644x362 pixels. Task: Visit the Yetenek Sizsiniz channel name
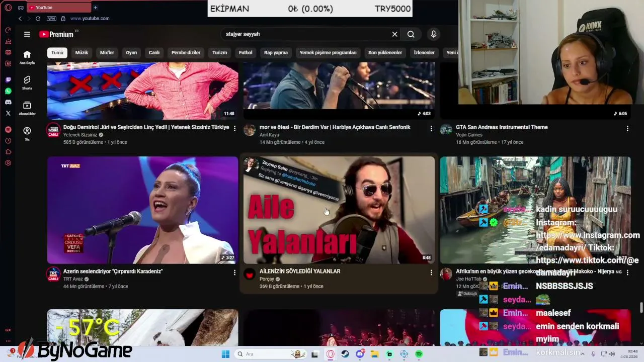pyautogui.click(x=80, y=135)
